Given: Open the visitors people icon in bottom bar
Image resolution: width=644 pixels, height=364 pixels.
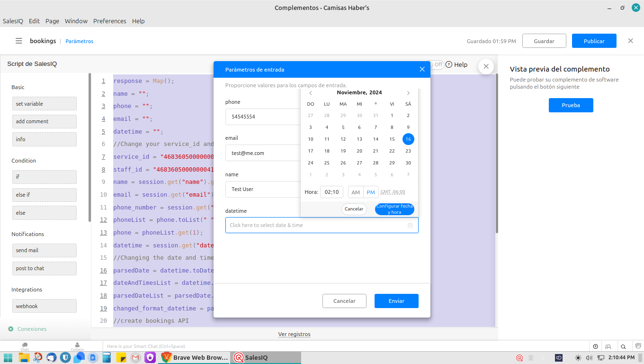Looking at the screenshot, I should coord(608,346).
